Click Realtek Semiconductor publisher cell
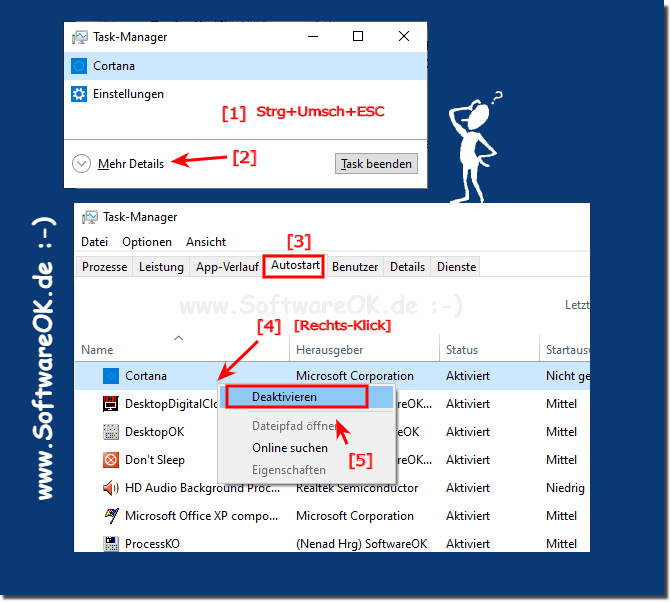The width and height of the screenshot is (671, 602). coord(357,488)
